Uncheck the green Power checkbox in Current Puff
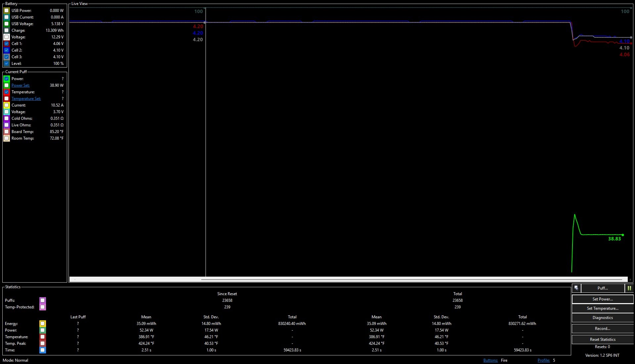This screenshot has height=364, width=635. (x=7, y=79)
